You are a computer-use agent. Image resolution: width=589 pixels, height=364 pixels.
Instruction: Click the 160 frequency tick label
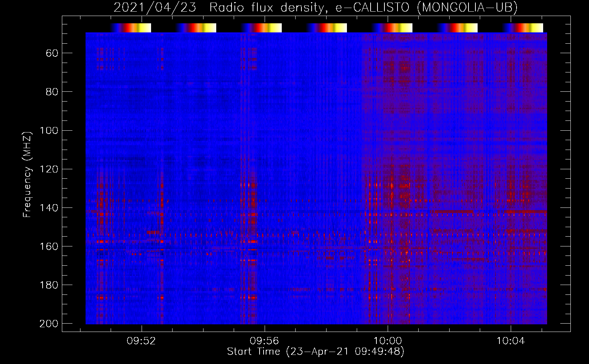point(49,246)
